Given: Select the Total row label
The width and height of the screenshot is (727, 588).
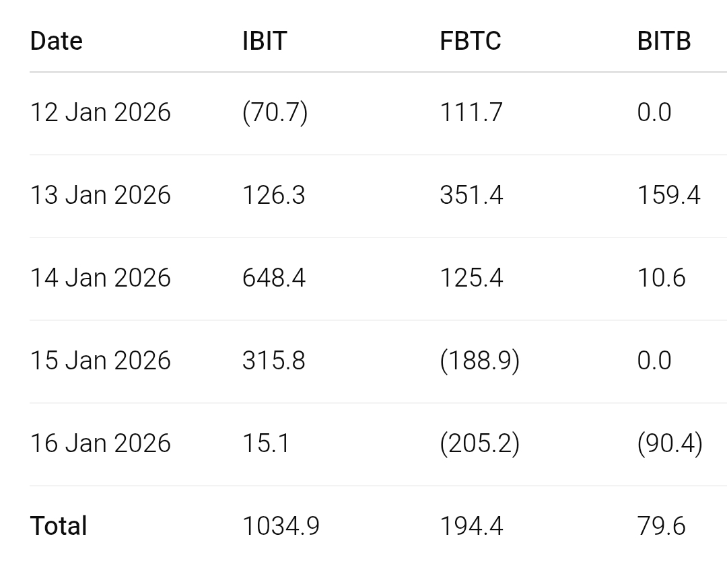Looking at the screenshot, I should 59,526.
